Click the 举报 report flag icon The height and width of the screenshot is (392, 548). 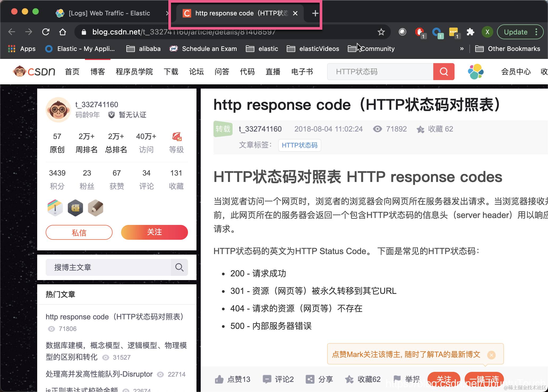(397, 379)
